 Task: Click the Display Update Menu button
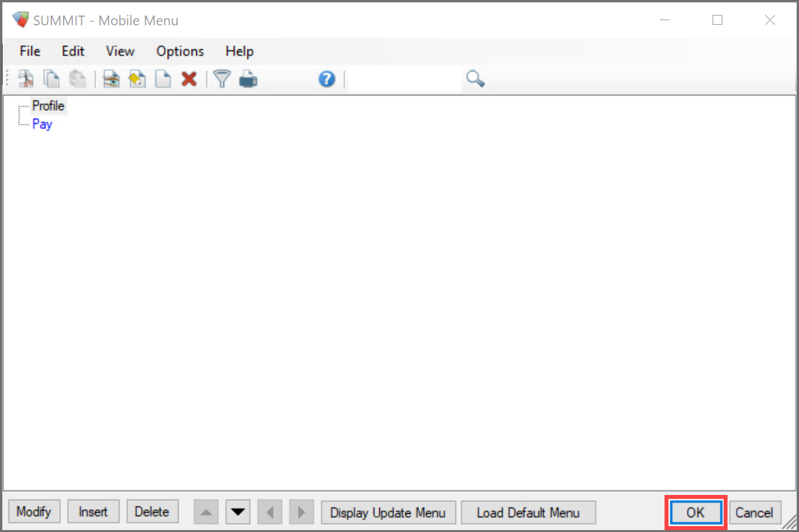pyautogui.click(x=388, y=513)
